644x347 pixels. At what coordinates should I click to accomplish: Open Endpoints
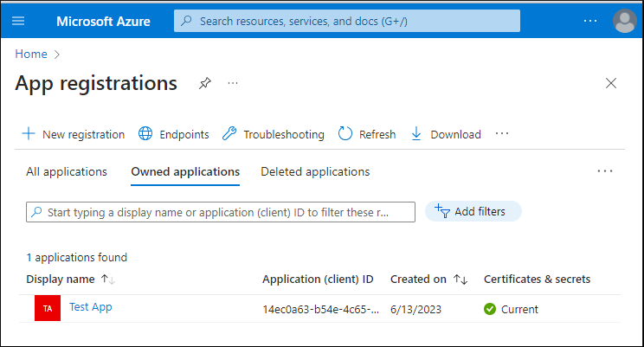click(174, 134)
